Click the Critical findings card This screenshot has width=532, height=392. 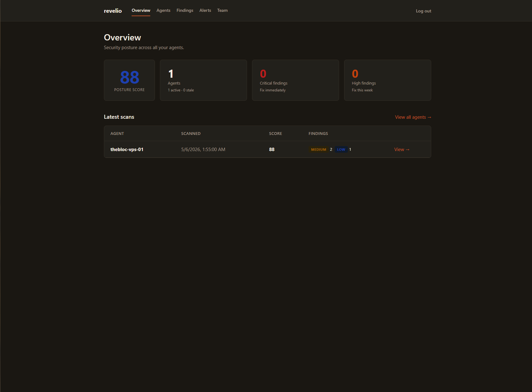pyautogui.click(x=296, y=80)
